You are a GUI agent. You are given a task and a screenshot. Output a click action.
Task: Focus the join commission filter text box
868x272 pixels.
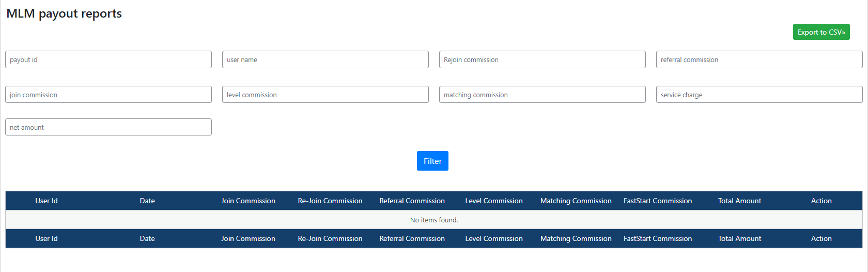coord(109,95)
